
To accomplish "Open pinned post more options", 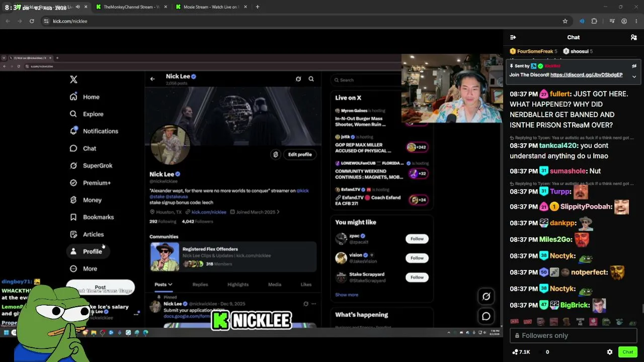I will [x=313, y=304].
